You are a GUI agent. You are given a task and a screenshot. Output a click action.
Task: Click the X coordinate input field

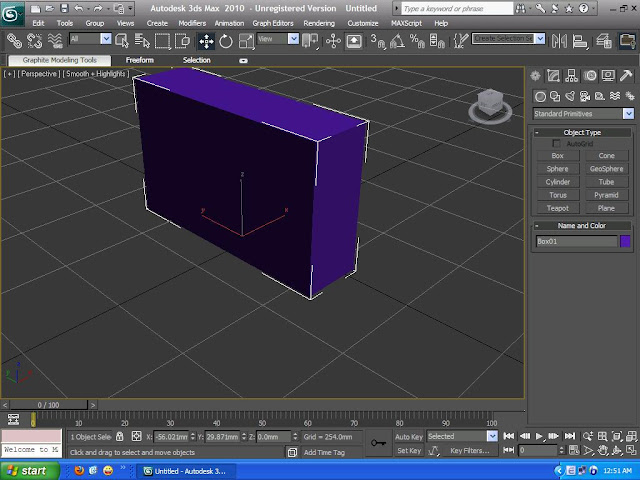point(171,436)
